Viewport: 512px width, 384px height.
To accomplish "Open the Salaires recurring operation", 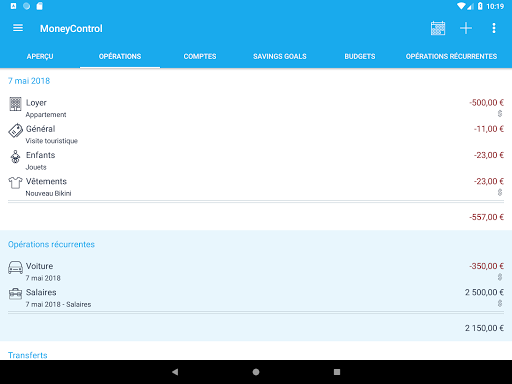I will click(256, 298).
